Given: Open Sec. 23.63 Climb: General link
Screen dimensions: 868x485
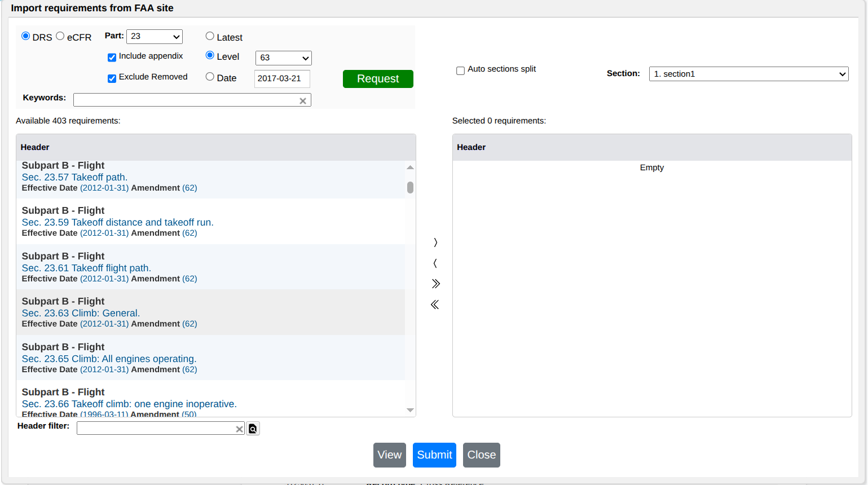Looking at the screenshot, I should 81,313.
